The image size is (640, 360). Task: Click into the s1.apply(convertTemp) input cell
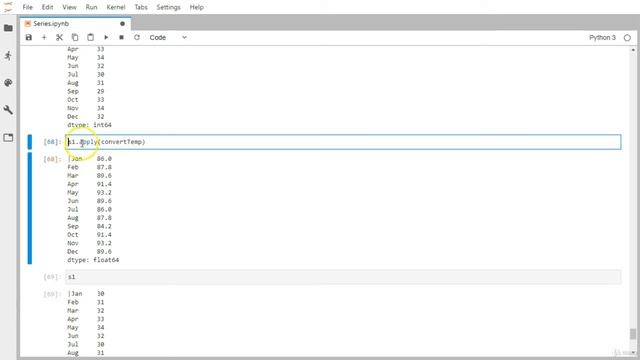(343, 142)
